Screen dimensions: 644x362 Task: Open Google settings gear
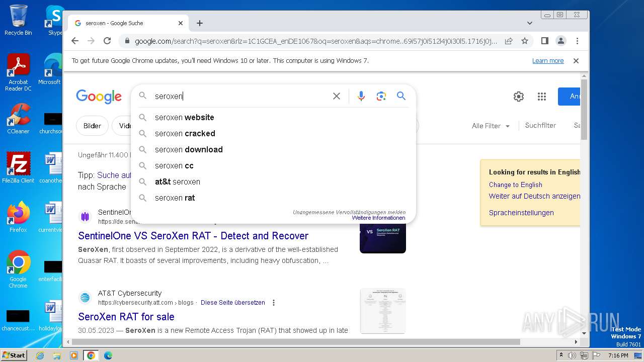pyautogui.click(x=519, y=97)
